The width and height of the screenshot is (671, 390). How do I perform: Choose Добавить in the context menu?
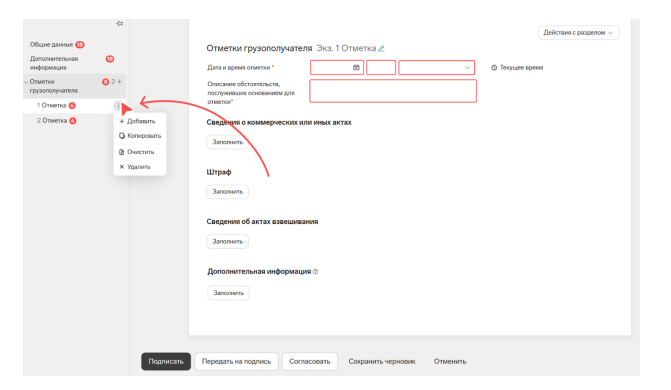click(137, 121)
